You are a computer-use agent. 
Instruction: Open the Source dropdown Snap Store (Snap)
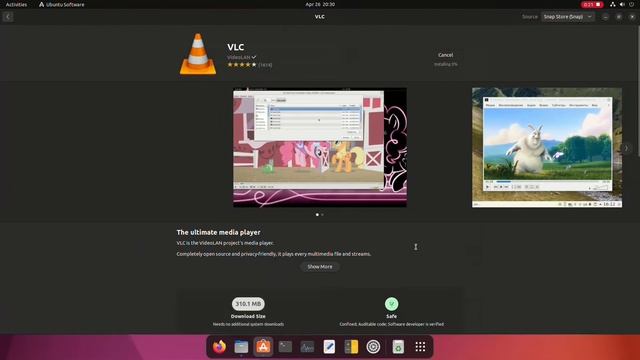(x=568, y=17)
